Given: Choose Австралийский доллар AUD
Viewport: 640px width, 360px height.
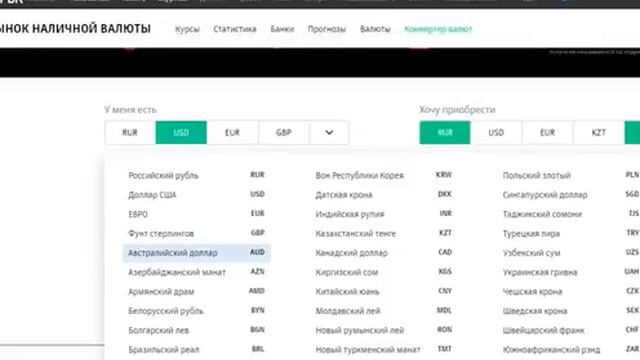Looking at the screenshot, I should click(196, 253).
